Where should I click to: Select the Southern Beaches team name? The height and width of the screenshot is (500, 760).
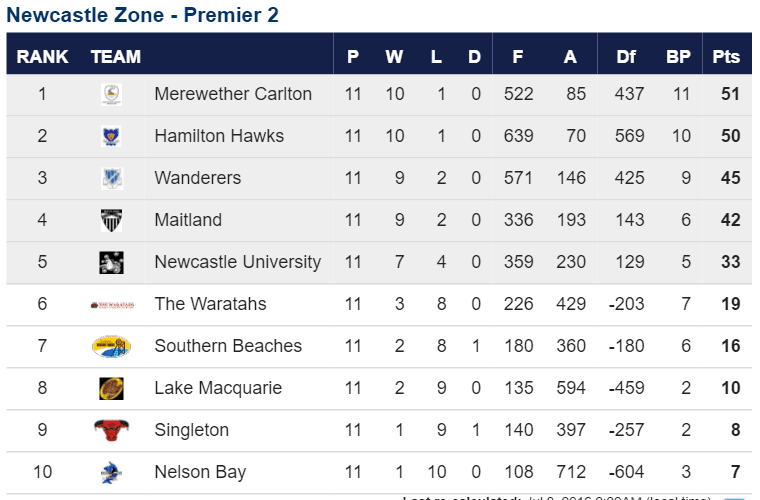[x=228, y=346]
